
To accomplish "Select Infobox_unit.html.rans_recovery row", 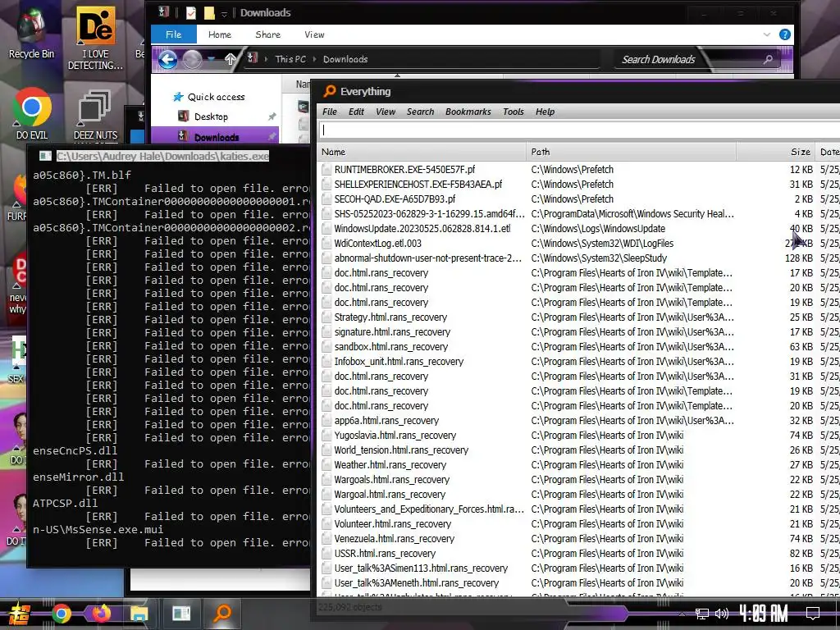I will (x=578, y=361).
